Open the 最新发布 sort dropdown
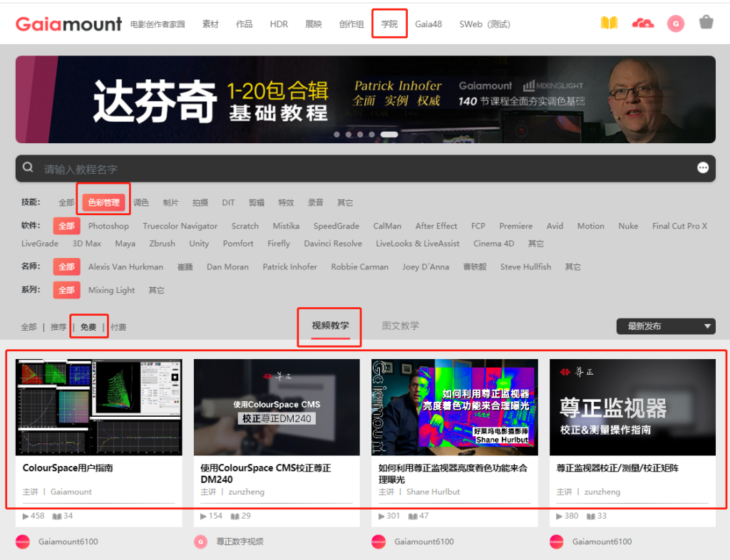Viewport: 730px width, 560px height. (665, 326)
